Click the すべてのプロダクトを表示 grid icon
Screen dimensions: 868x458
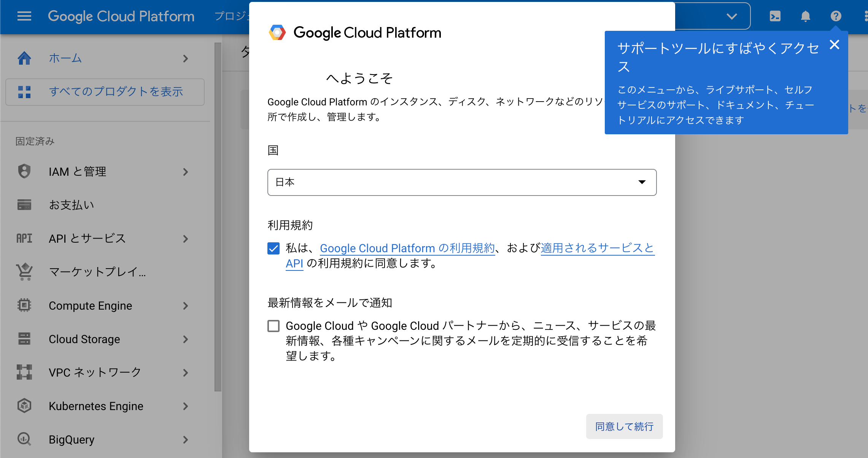pyautogui.click(x=24, y=92)
